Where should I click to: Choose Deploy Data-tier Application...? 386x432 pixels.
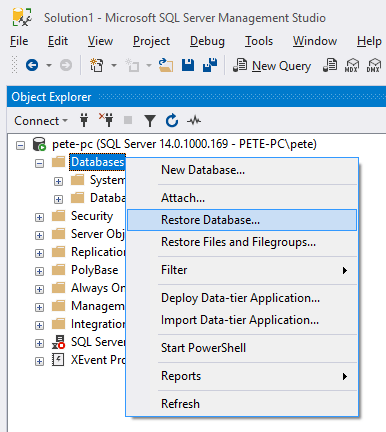pyautogui.click(x=242, y=298)
